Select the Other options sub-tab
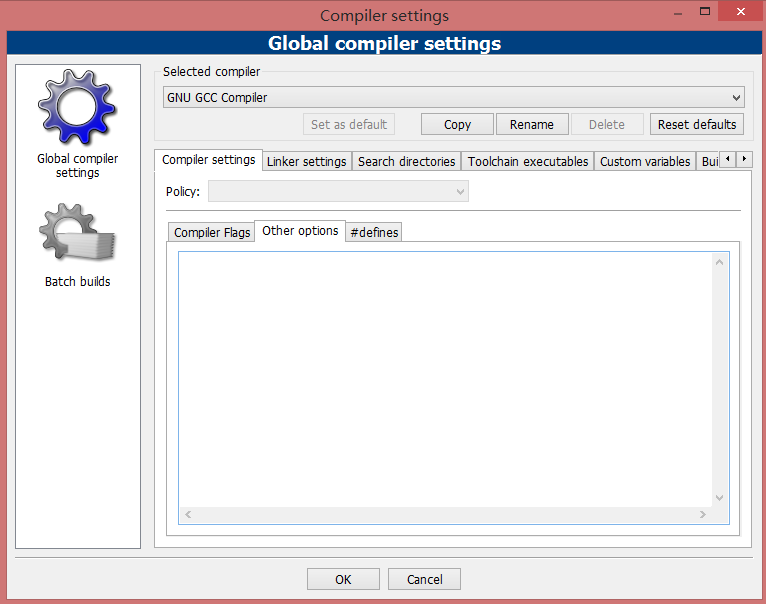The image size is (766, 604). click(300, 231)
